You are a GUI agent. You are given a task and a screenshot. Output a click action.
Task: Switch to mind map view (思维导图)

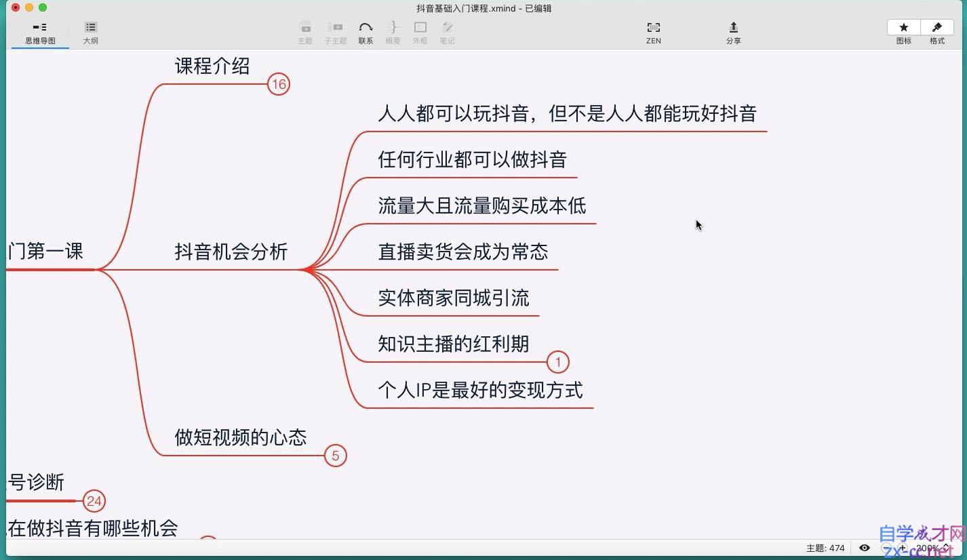(x=40, y=33)
